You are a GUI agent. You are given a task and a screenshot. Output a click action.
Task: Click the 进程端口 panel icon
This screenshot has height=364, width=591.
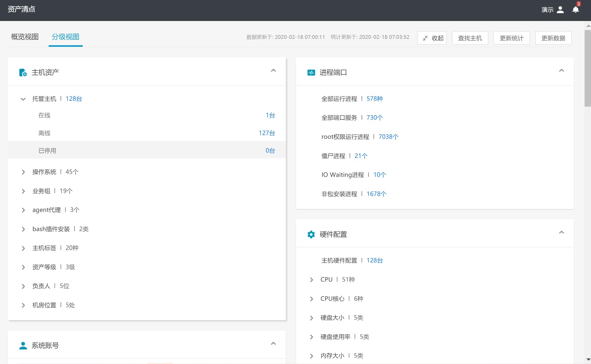pos(311,72)
